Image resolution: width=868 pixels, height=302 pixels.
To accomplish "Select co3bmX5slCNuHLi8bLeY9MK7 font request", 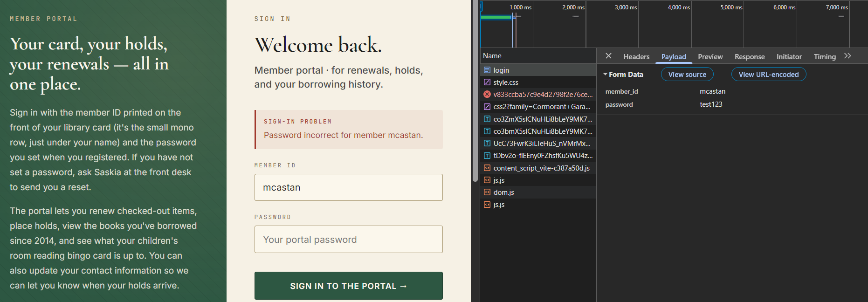I will click(x=538, y=131).
